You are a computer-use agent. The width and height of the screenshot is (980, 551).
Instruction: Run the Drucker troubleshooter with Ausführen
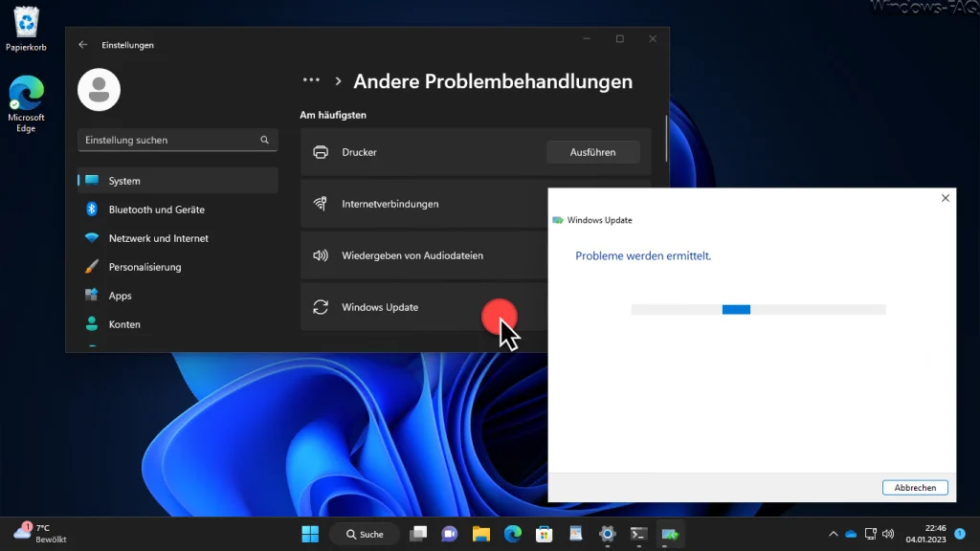(592, 152)
